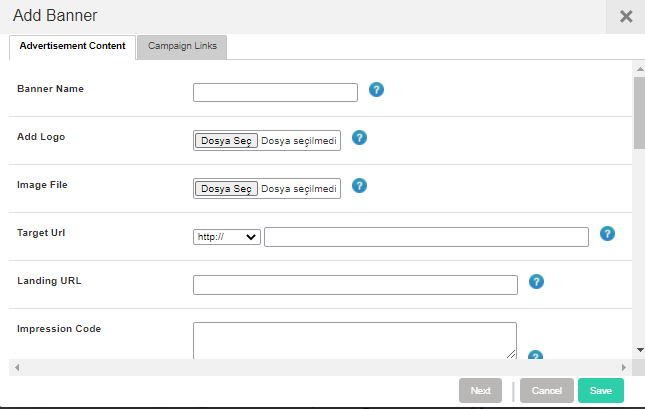645x409 pixels.
Task: Click the Impression Code help icon
Action: 535,355
